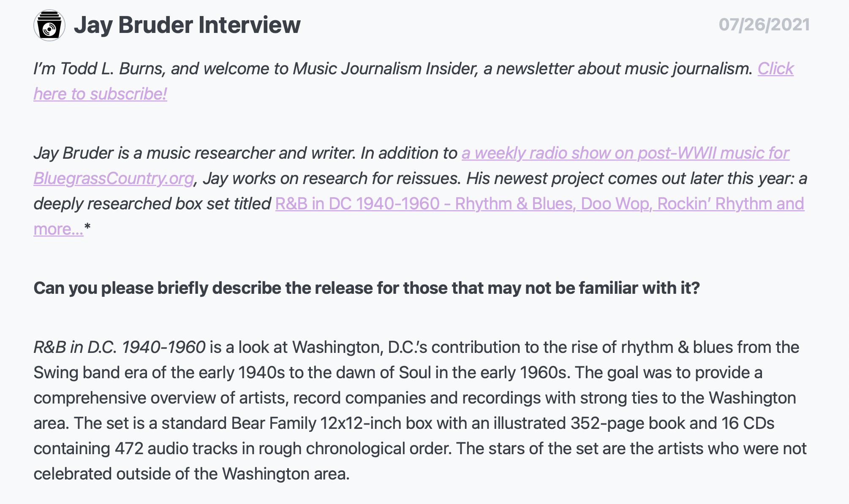
Task: Click the 07/26/2021 post date
Action: [x=764, y=25]
